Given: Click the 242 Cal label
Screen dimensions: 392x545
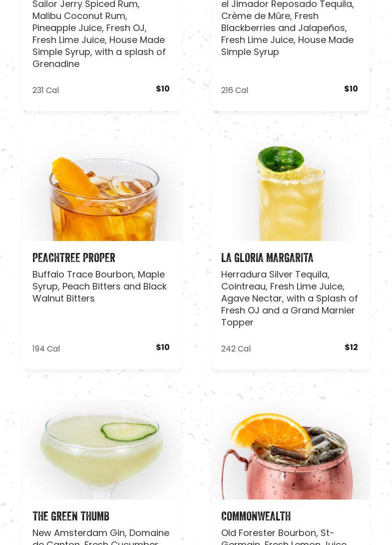Looking at the screenshot, I should tap(236, 348).
